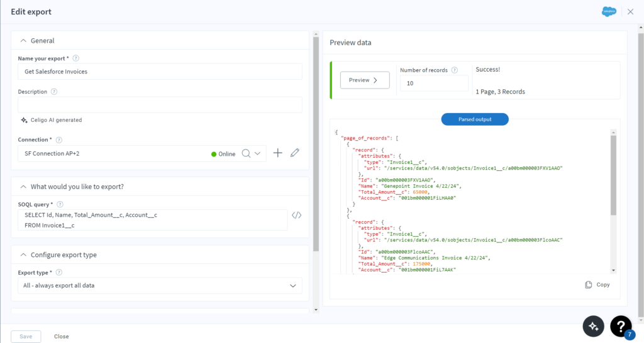Click the 175000 Total_Amount__c value

click(422, 264)
